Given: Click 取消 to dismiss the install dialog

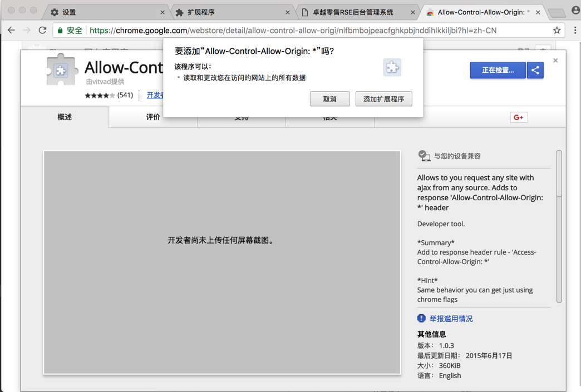Looking at the screenshot, I should [330, 99].
